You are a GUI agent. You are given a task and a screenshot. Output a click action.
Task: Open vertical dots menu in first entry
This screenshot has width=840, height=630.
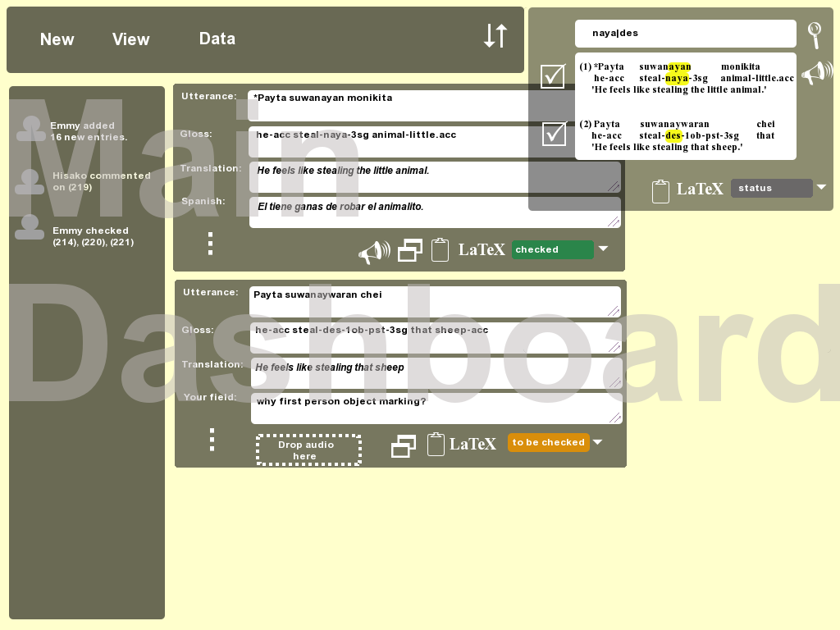tap(211, 244)
